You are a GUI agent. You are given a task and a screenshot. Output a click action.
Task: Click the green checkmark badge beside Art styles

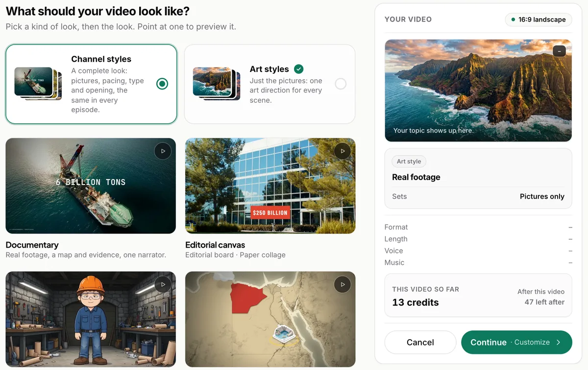[298, 69]
